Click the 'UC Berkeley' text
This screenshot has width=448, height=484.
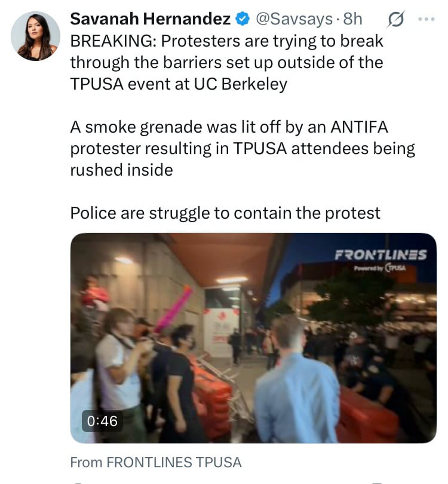pos(240,84)
